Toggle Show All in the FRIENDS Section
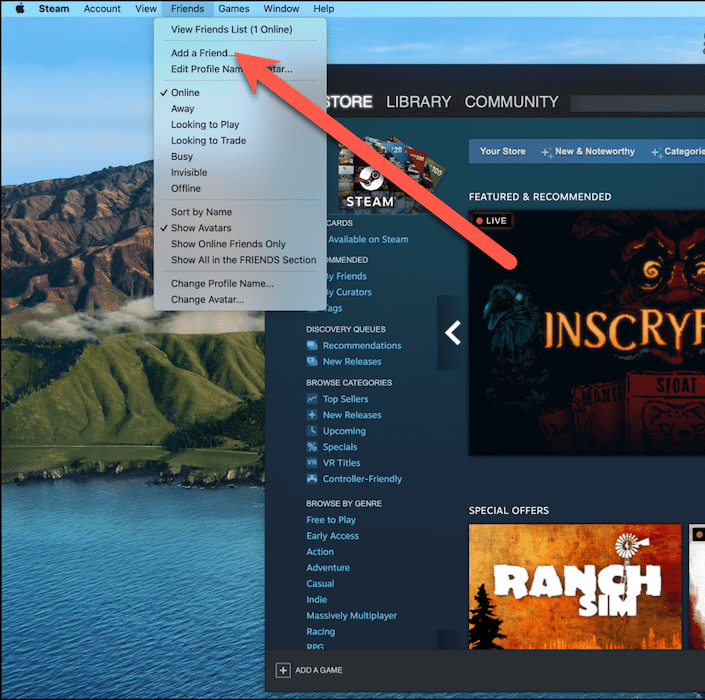Screen dimensions: 705x700 tap(243, 260)
